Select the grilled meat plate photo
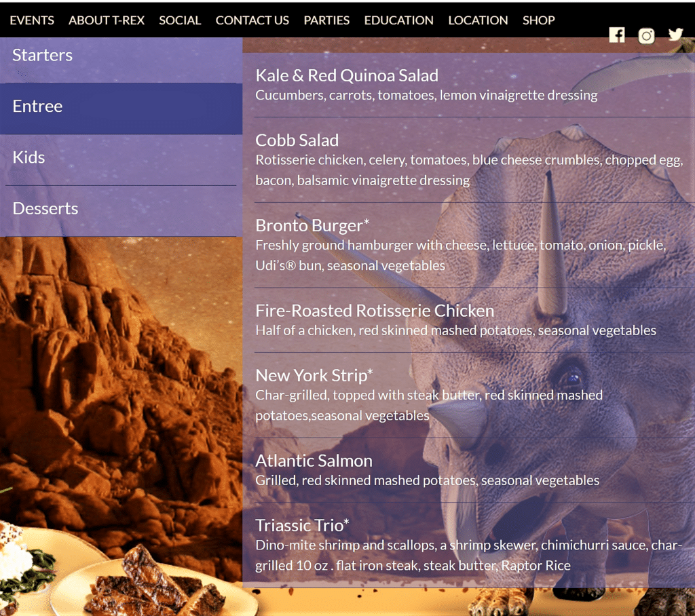The width and height of the screenshot is (695, 616). 151,585
